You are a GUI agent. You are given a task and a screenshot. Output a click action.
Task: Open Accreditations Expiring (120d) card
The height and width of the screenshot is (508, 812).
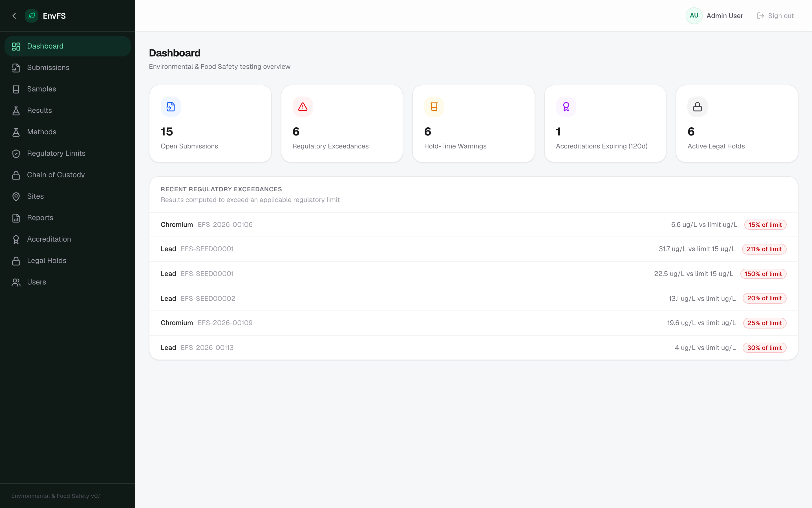[605, 124]
